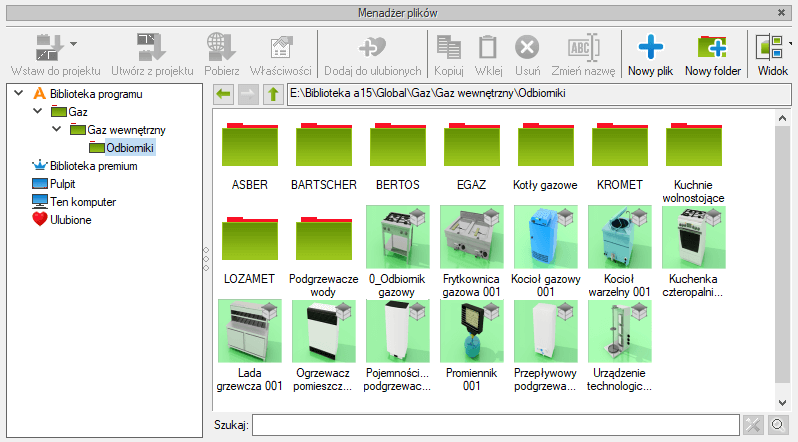Open the Widok dropdown arrow
Screen dimensions: 798x442
[x=790, y=44]
